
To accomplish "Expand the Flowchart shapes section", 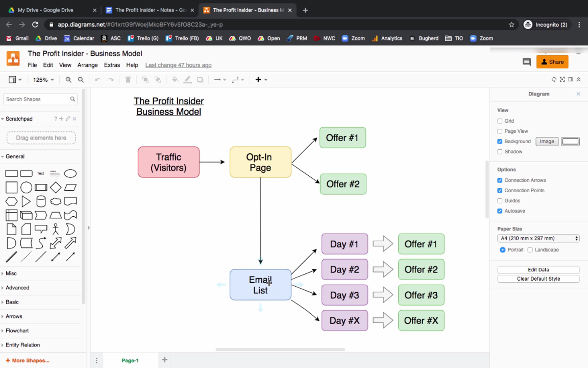I will coord(17,330).
